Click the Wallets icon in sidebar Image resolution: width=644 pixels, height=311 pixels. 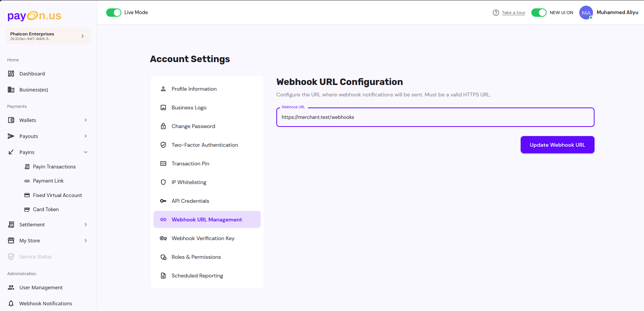[x=11, y=120]
